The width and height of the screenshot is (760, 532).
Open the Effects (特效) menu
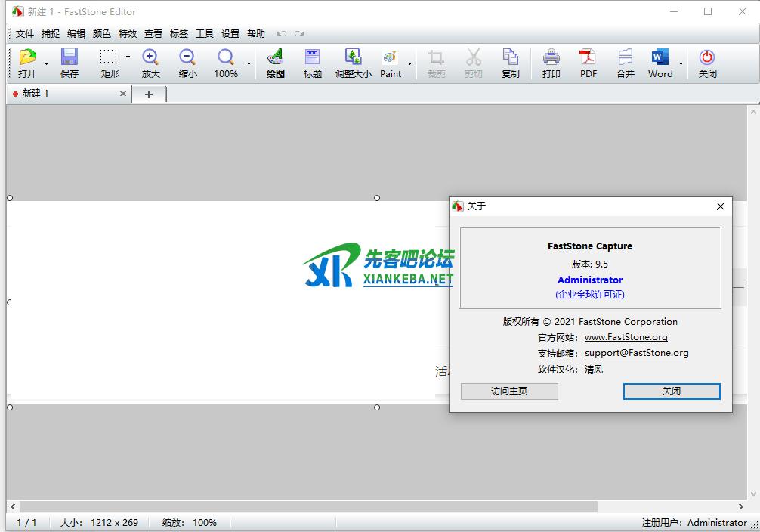(x=128, y=34)
